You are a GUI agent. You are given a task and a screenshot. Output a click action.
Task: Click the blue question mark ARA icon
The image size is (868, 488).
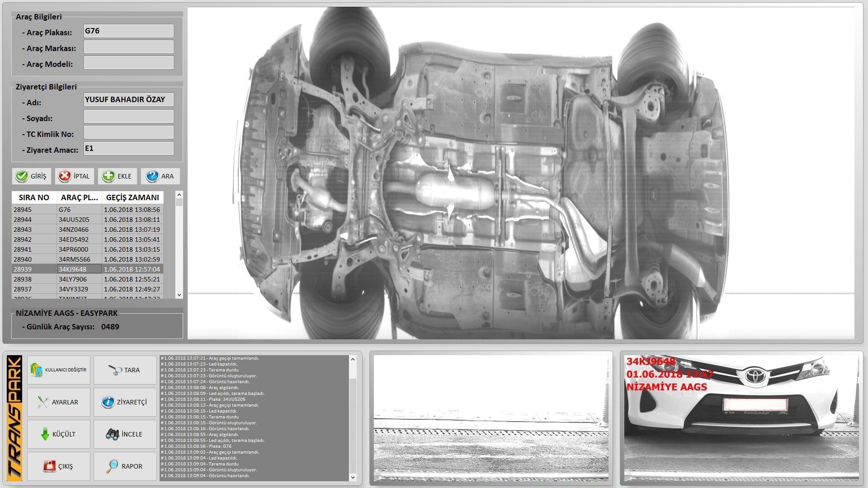(152, 176)
